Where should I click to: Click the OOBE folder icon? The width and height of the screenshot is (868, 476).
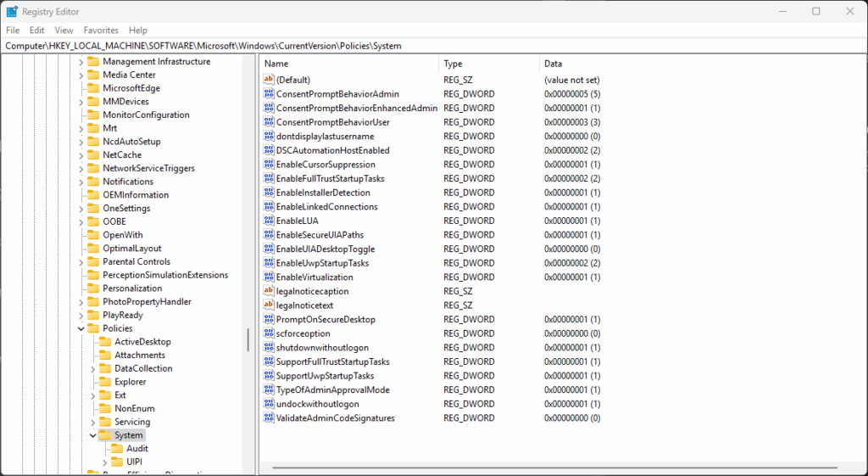(x=92, y=221)
